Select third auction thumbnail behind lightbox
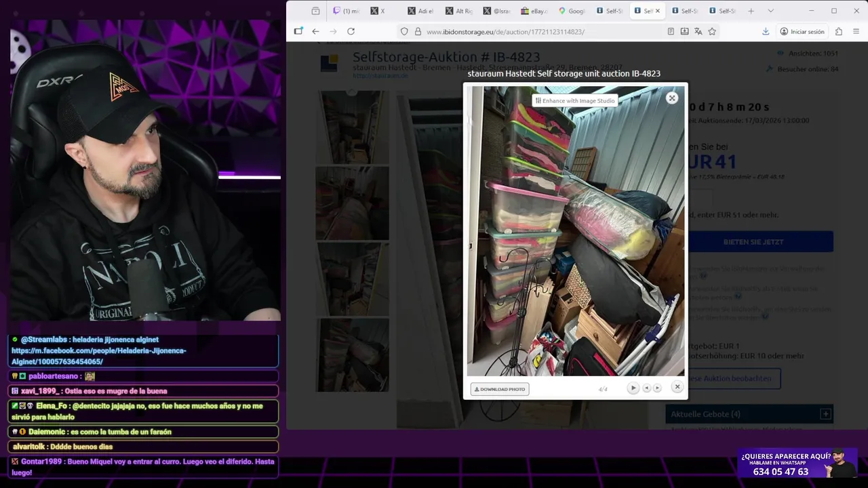 click(x=352, y=279)
